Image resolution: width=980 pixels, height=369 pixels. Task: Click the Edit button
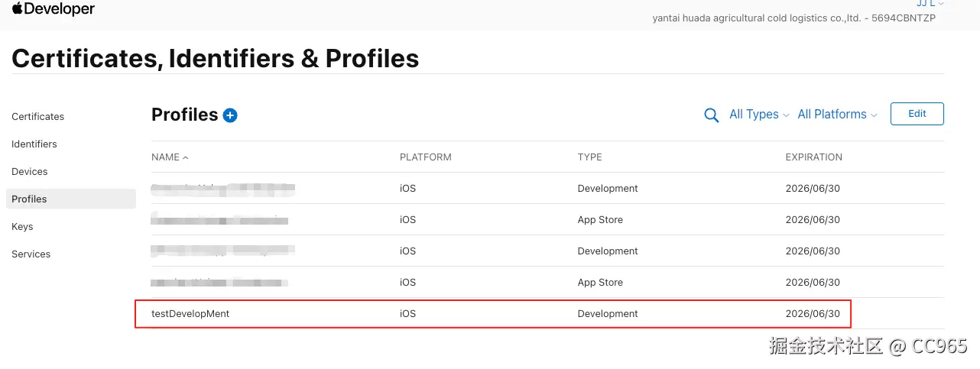point(917,114)
